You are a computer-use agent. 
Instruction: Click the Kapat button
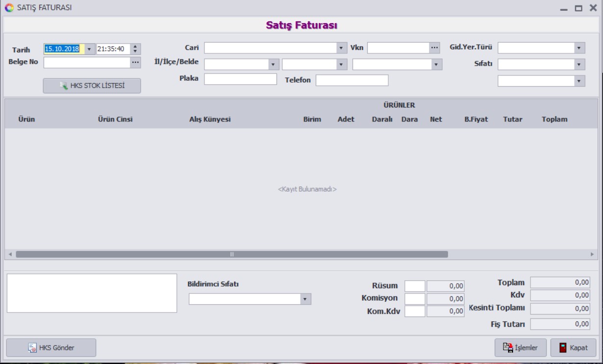pyautogui.click(x=573, y=348)
